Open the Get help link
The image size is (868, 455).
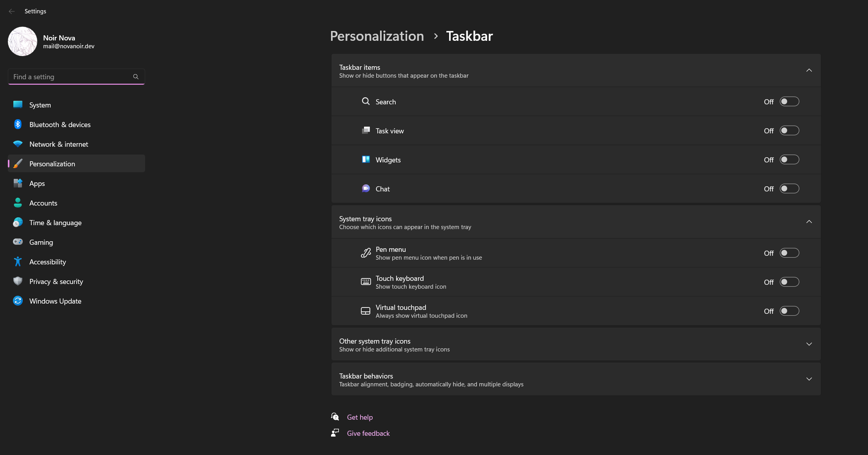click(360, 417)
